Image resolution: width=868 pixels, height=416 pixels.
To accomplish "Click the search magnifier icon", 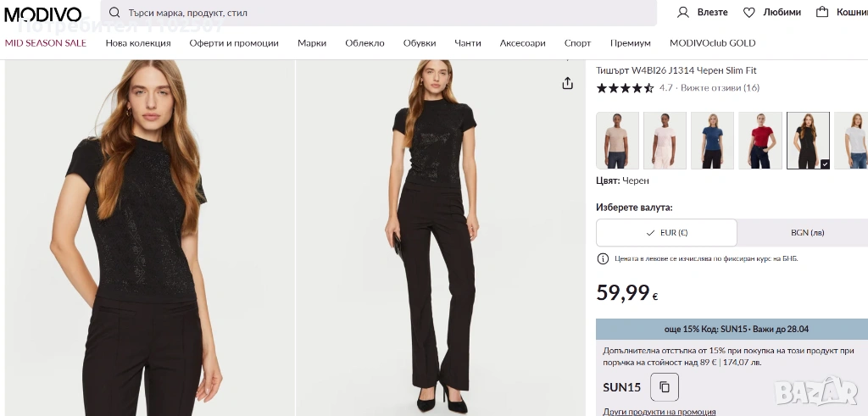I will pyautogui.click(x=114, y=13).
